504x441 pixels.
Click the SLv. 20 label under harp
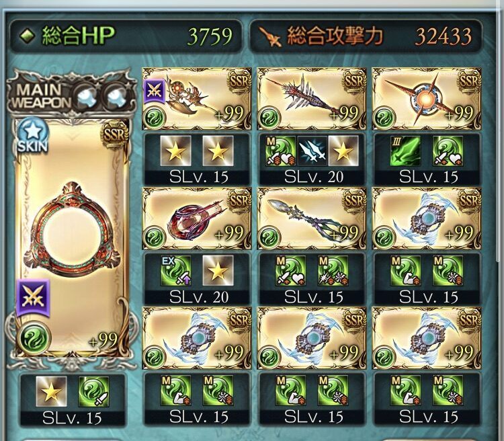tap(199, 297)
